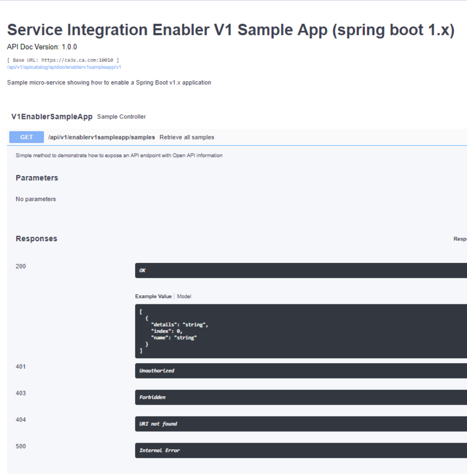Select the Example Value tab
This screenshot has height=476, width=467.
coord(153,296)
